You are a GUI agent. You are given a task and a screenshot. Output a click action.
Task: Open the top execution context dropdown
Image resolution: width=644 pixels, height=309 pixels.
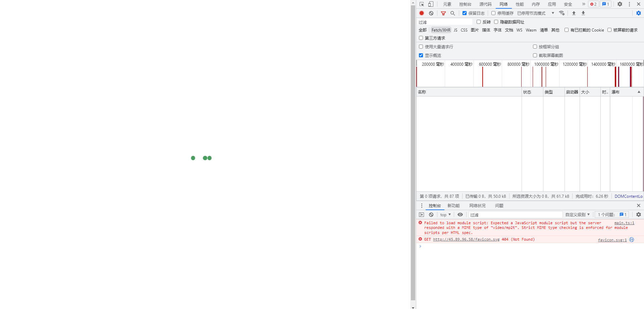(x=445, y=214)
